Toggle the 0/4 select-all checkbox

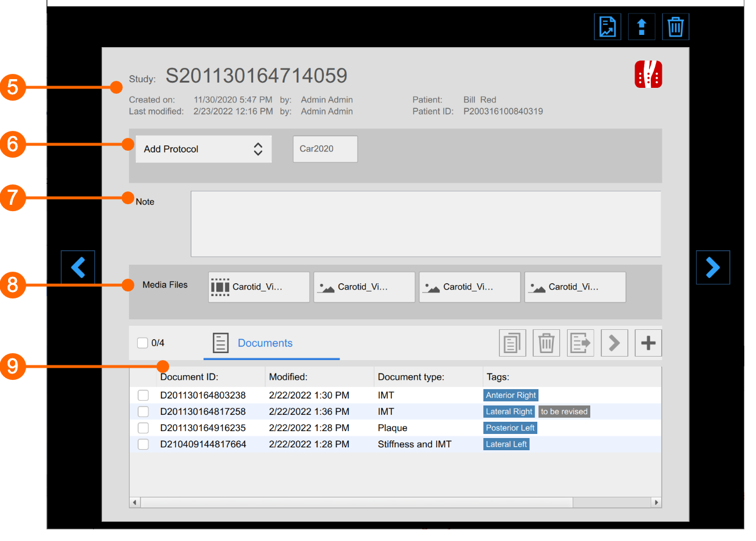click(142, 343)
